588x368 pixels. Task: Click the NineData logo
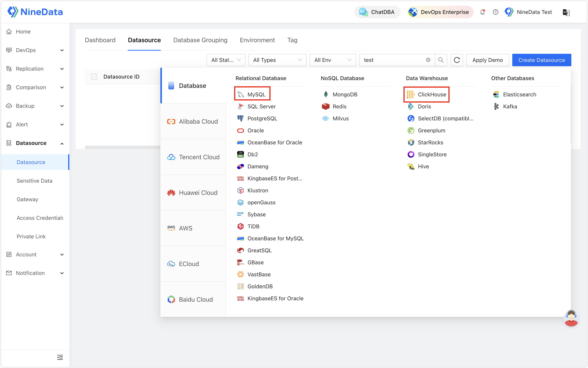pos(35,12)
